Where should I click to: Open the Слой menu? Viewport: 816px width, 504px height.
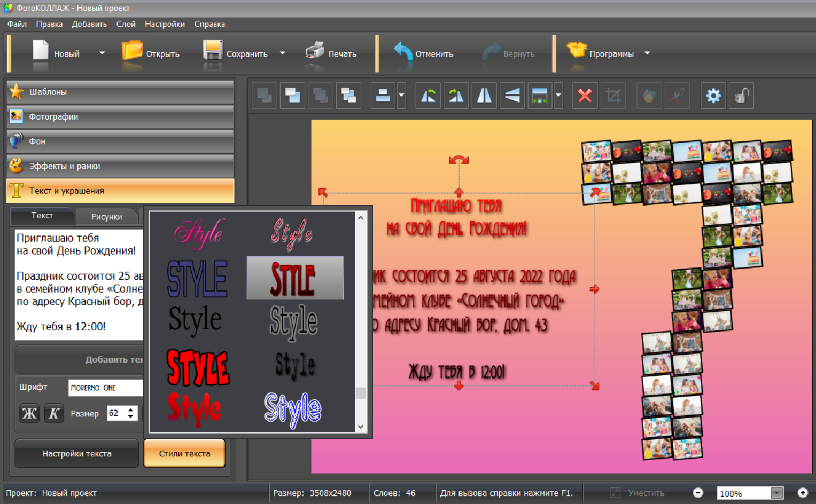tap(126, 24)
